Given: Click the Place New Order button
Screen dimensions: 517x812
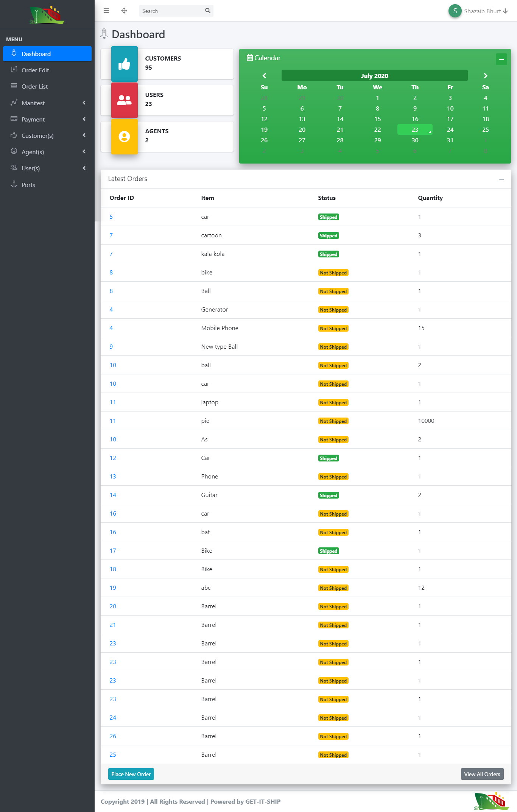Looking at the screenshot, I should point(131,774).
